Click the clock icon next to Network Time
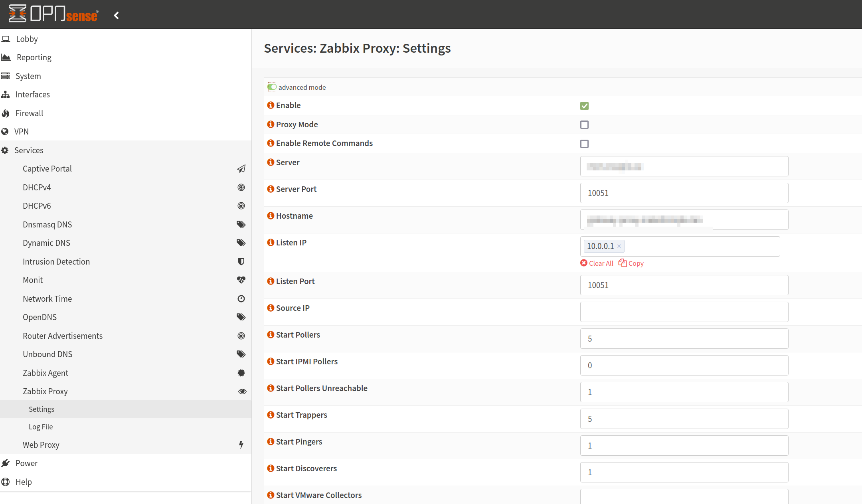Screen dimensions: 862x504 tap(241, 298)
